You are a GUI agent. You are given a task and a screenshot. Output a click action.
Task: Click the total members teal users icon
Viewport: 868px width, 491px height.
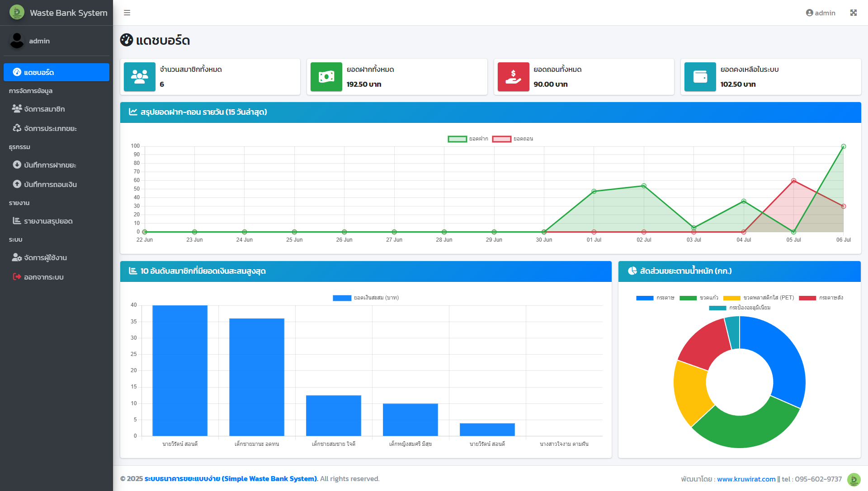pos(139,77)
